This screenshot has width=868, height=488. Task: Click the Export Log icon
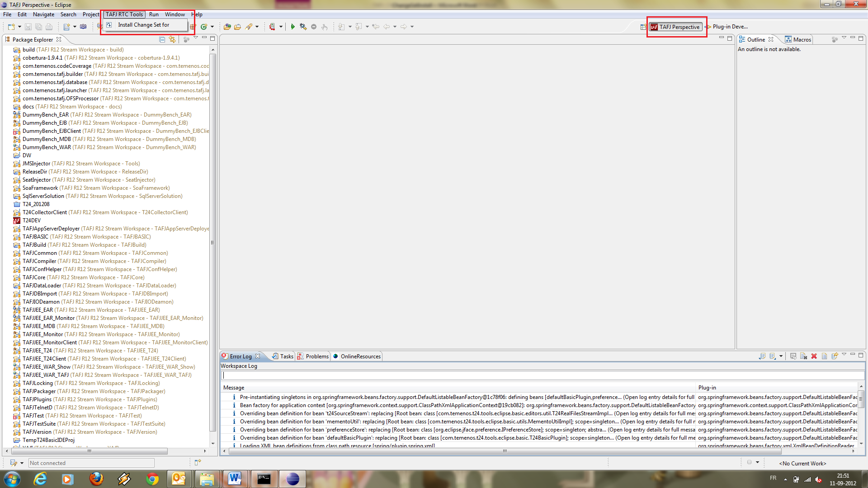762,357
